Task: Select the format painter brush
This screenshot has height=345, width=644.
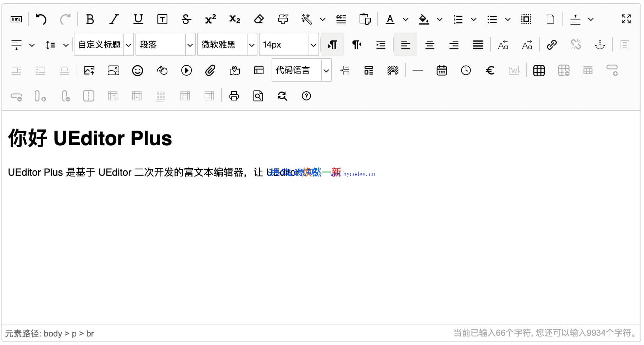Action: 283,19
